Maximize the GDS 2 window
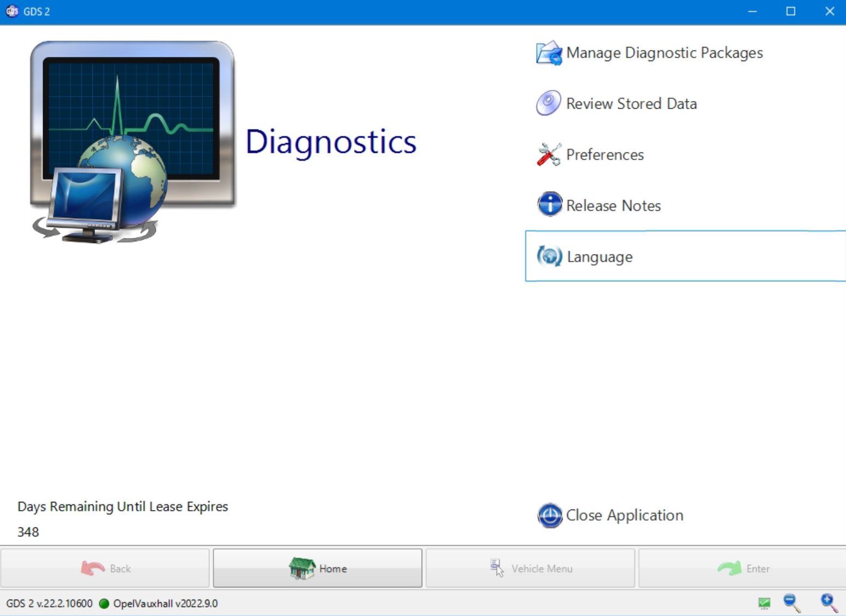This screenshot has height=616, width=846. pyautogui.click(x=790, y=11)
